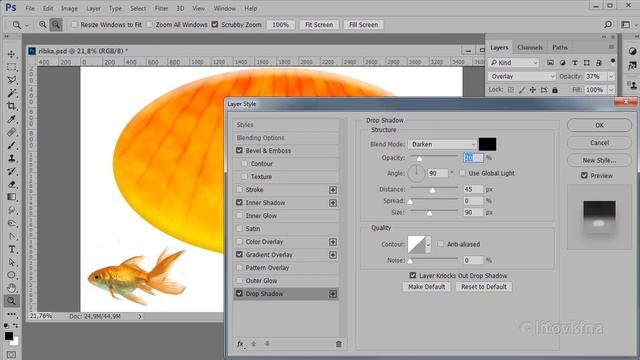Select the Lasso tool
Screen dimensions: 640x360
[11, 80]
